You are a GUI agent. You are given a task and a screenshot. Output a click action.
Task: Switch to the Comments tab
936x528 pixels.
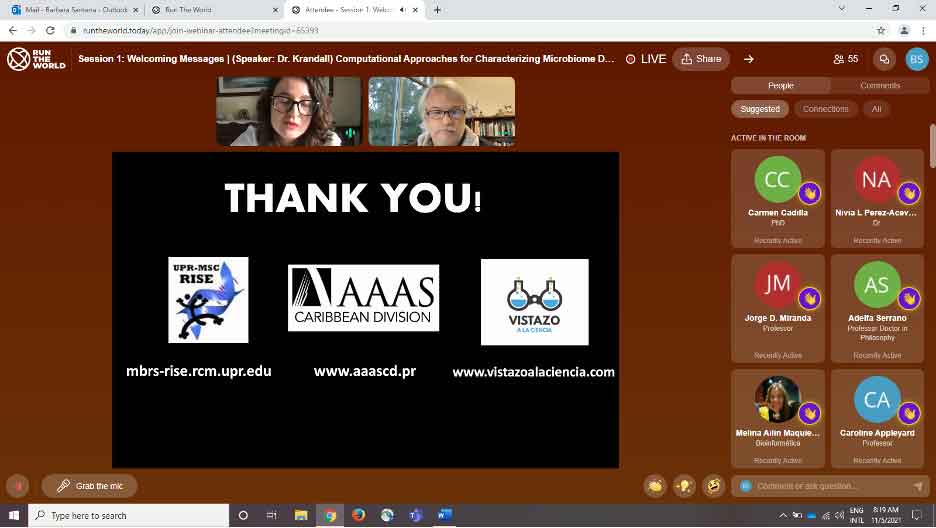[x=880, y=86]
